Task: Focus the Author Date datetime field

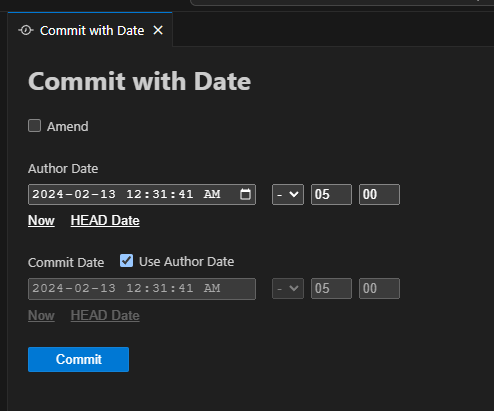Action: click(142, 194)
